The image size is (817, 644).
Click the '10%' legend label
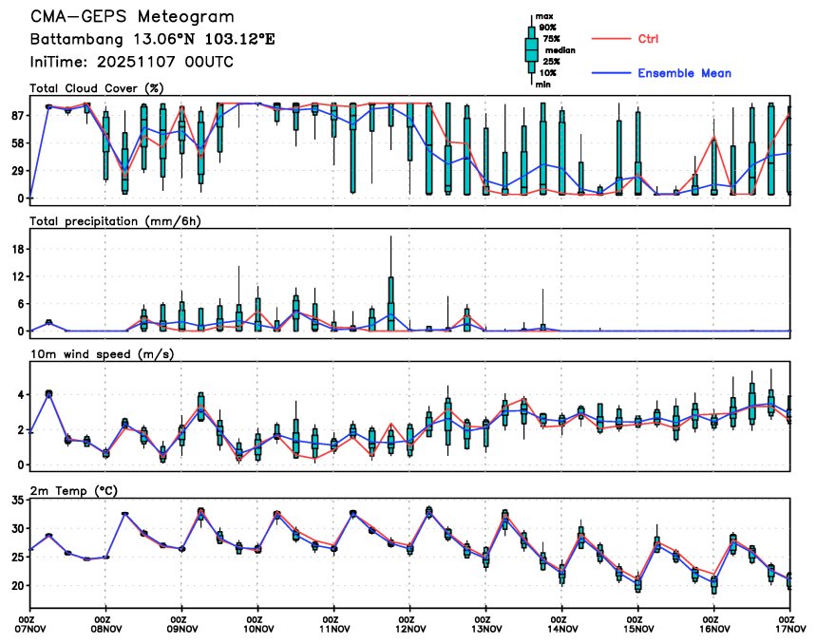click(547, 73)
